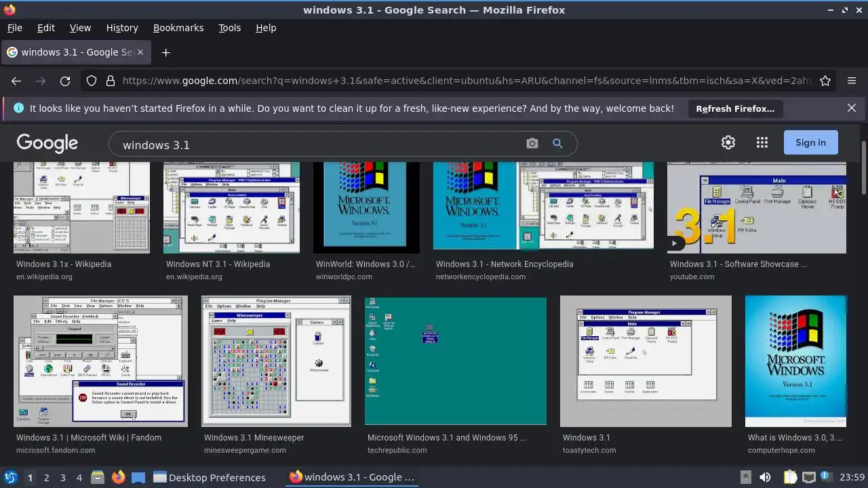
Task: Open Google quick settings gear
Action: coord(728,142)
